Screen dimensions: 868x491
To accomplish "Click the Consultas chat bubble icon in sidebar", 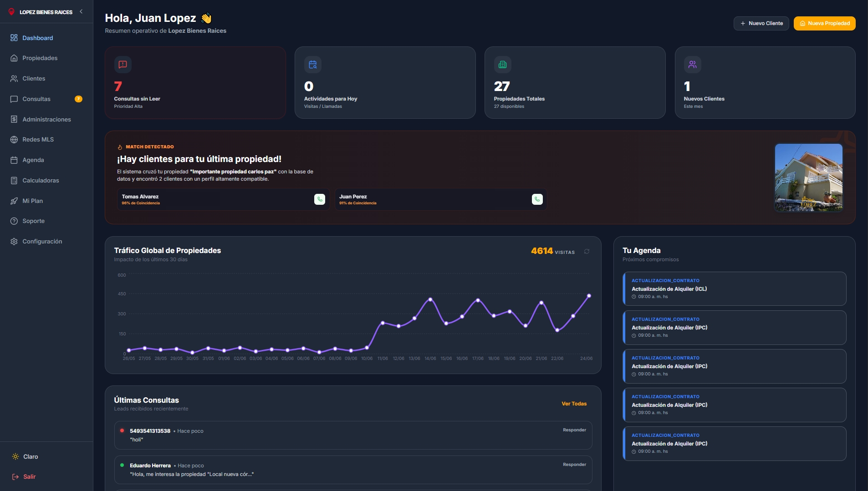I will [x=14, y=99].
